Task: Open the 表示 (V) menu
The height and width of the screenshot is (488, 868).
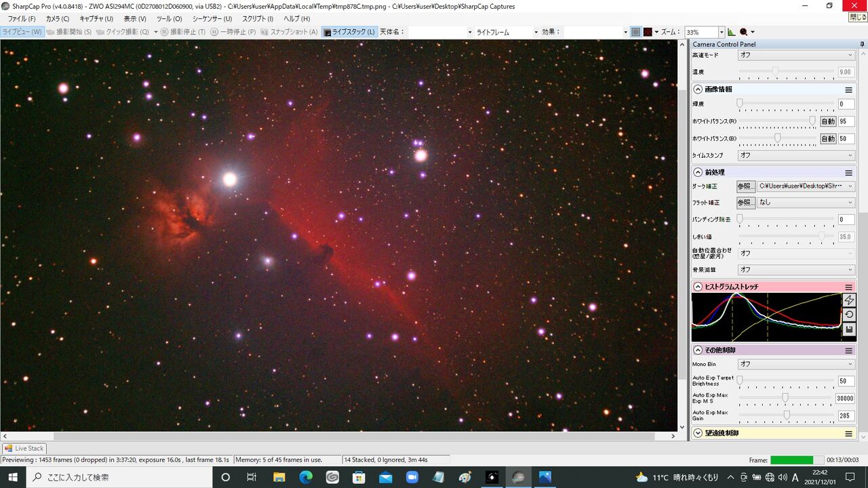Action: coord(134,19)
